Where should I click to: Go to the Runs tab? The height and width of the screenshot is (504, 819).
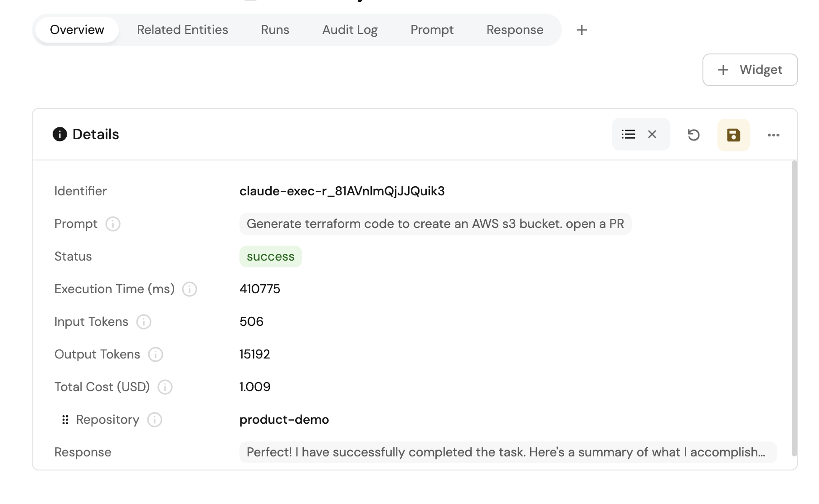275,30
